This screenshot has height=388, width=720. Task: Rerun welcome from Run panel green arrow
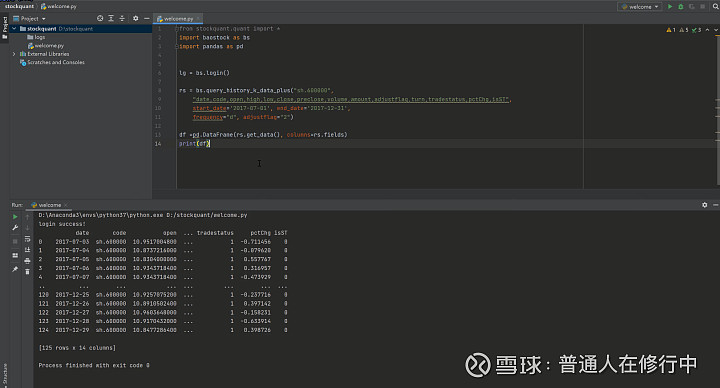(15, 217)
